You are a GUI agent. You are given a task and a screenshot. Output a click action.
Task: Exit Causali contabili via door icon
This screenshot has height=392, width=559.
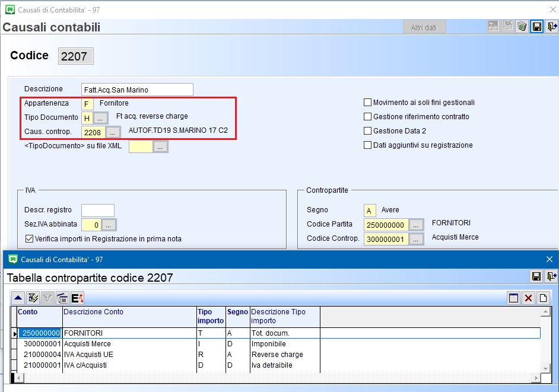552,26
